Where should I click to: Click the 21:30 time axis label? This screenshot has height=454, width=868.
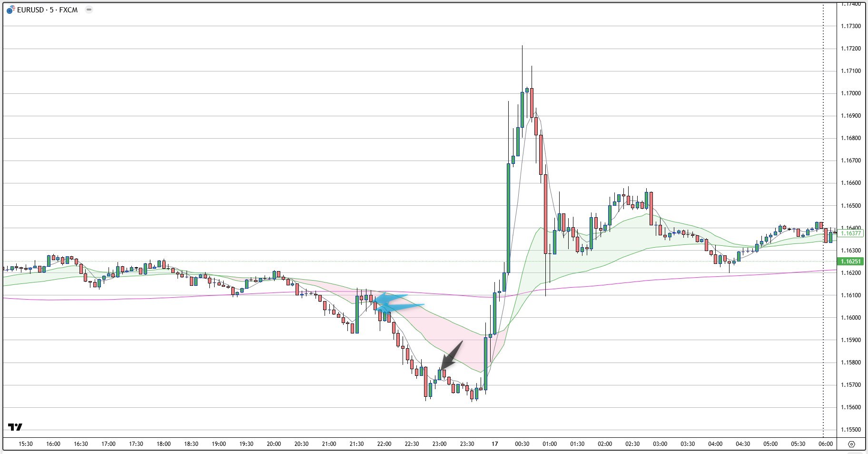(x=357, y=444)
